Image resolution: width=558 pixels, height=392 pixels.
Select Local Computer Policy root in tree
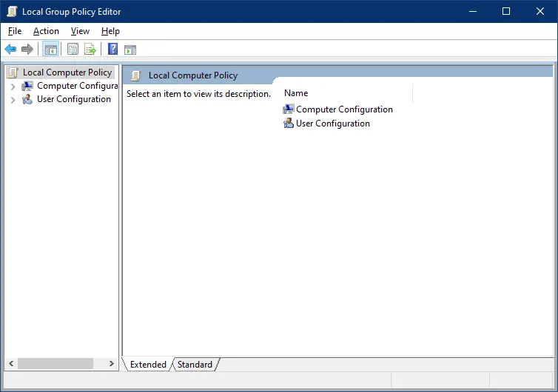click(67, 72)
